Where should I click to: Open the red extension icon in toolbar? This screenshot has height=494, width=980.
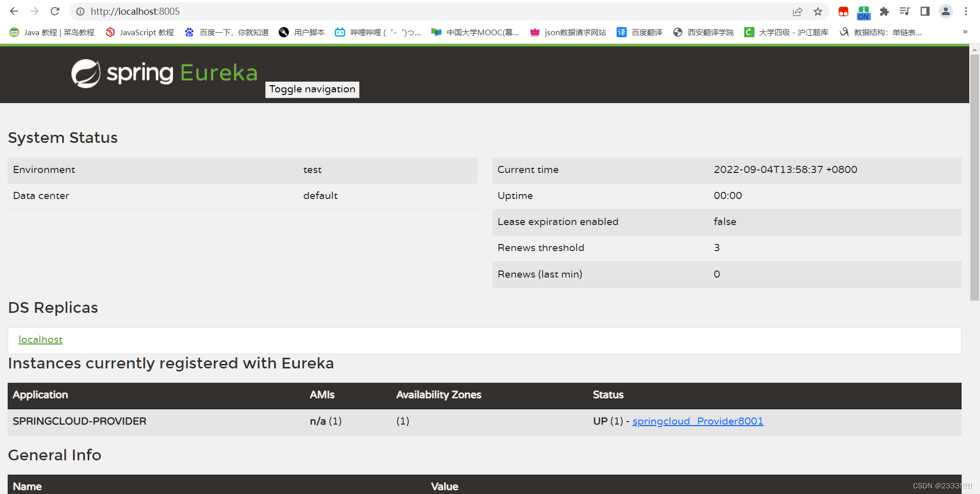pos(843,11)
